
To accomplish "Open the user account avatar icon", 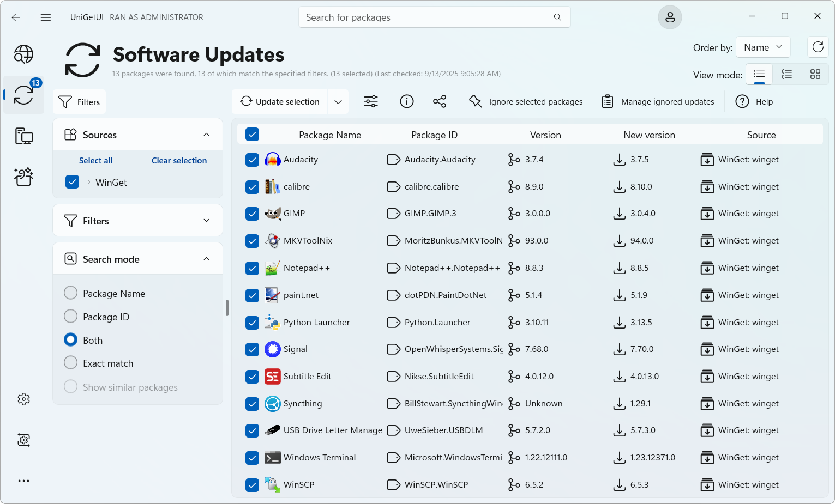I will 670,17.
